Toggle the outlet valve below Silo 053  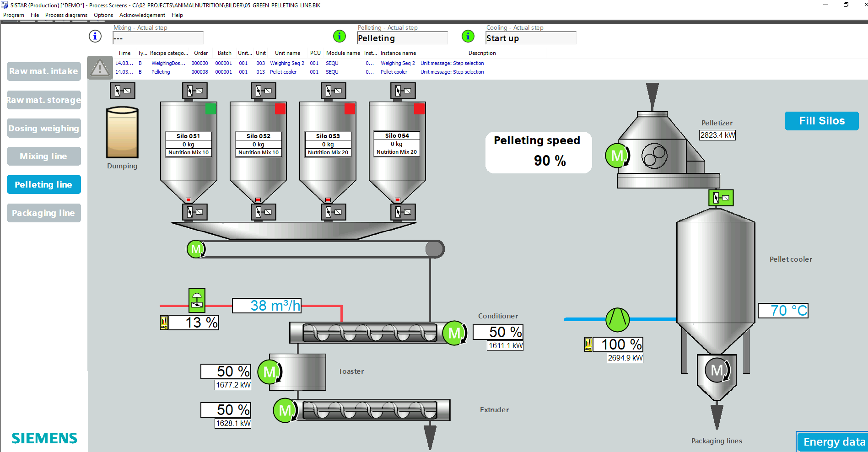point(333,212)
